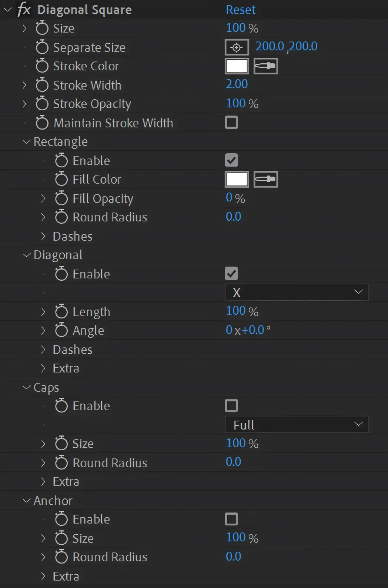388x588 pixels.
Task: Check the Caps Enable checkbox
Action: (x=232, y=405)
